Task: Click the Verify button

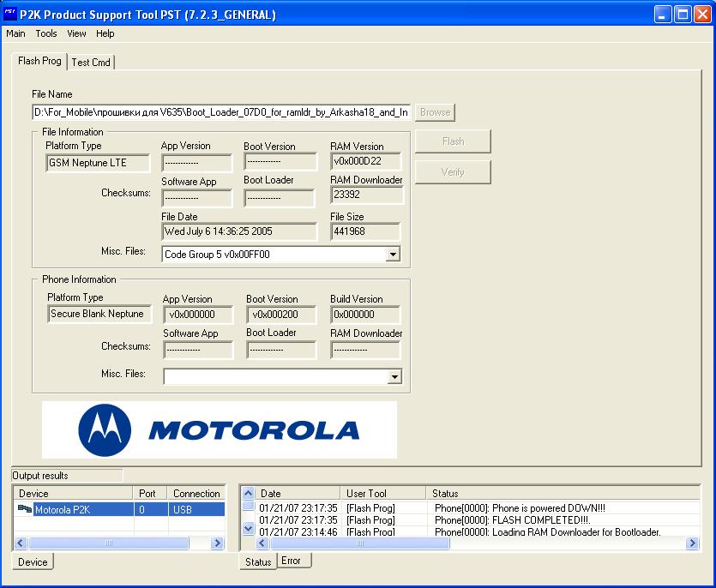Action: tap(453, 171)
